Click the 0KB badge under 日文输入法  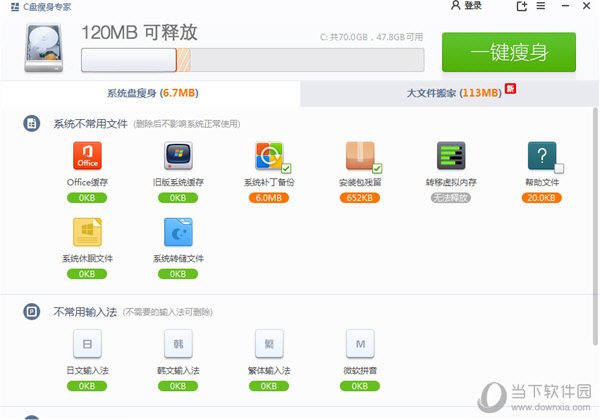point(87,386)
